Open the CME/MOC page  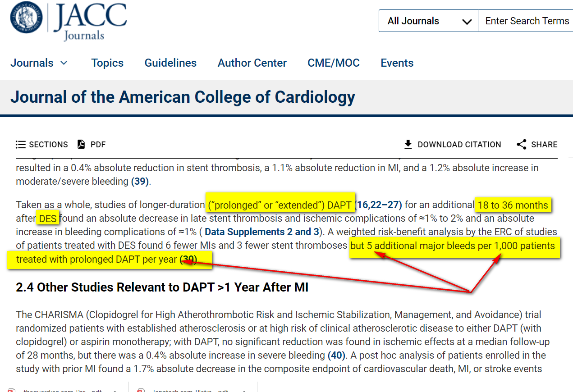334,63
